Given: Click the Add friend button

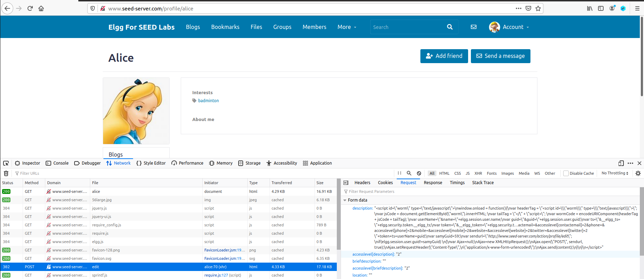Looking at the screenshot, I should 444,56.
